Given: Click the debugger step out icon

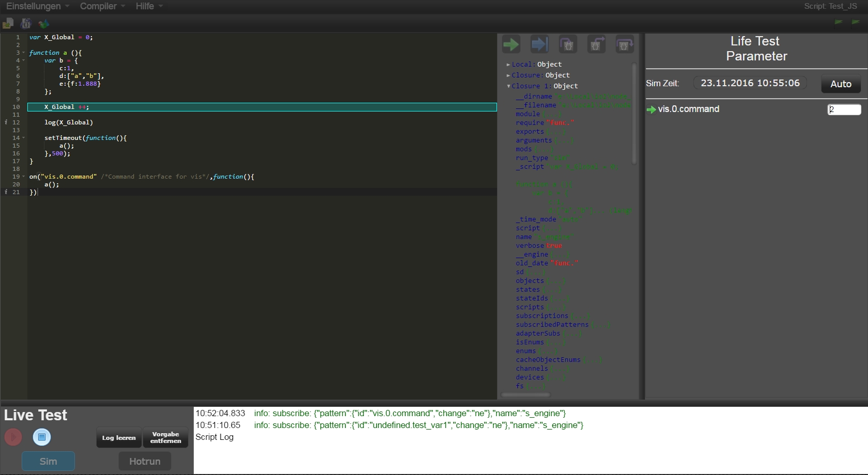Looking at the screenshot, I should coord(596,45).
